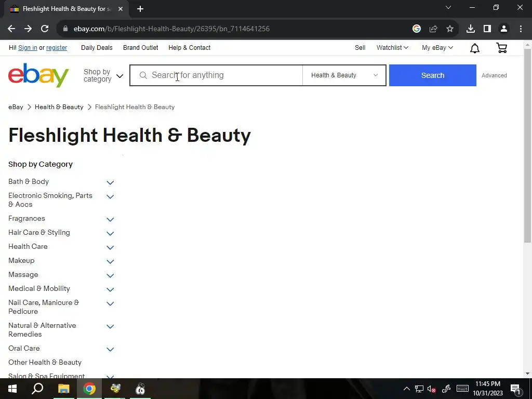
Task: Share this page icon
Action: (x=433, y=29)
